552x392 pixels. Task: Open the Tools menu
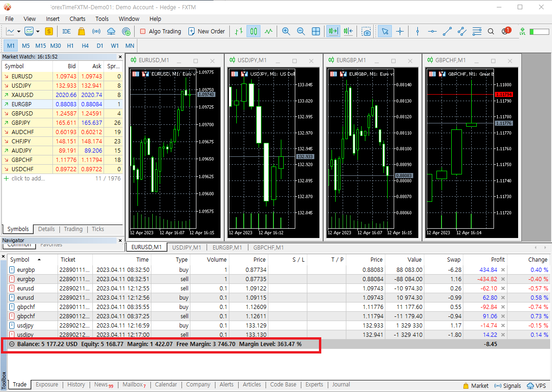point(102,19)
